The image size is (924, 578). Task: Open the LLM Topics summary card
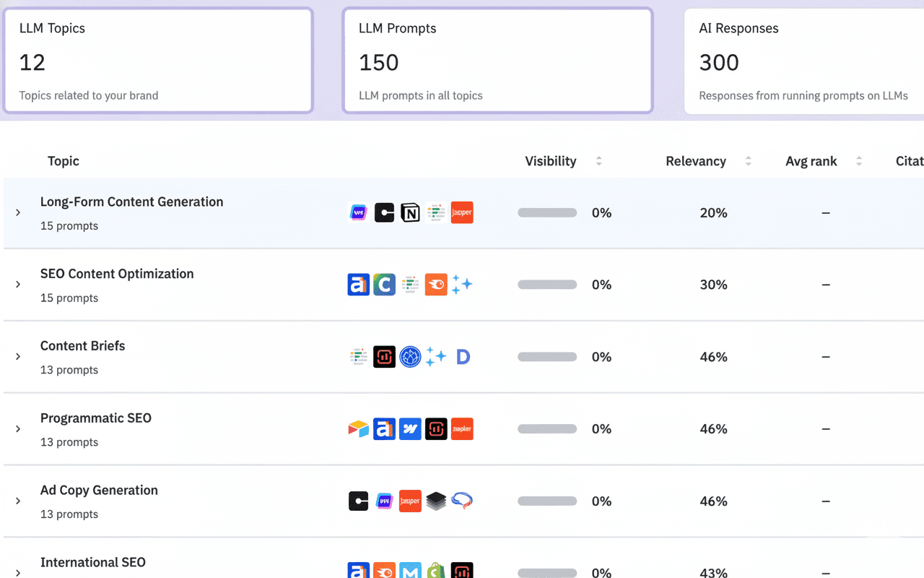pos(157,60)
